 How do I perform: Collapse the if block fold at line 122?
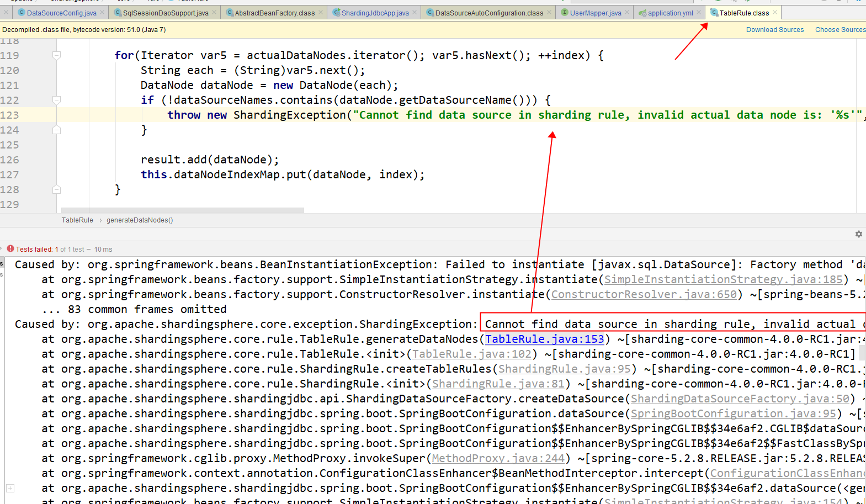pos(56,100)
